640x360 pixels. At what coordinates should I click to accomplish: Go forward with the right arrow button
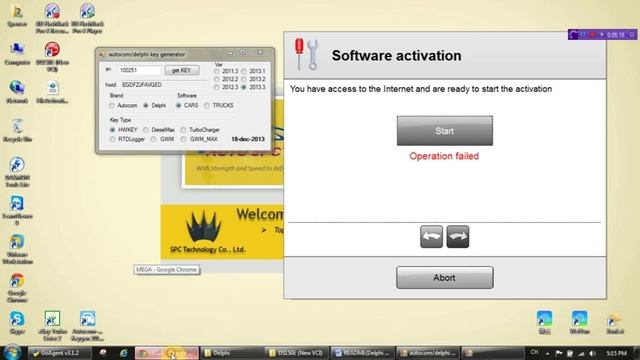[458, 236]
